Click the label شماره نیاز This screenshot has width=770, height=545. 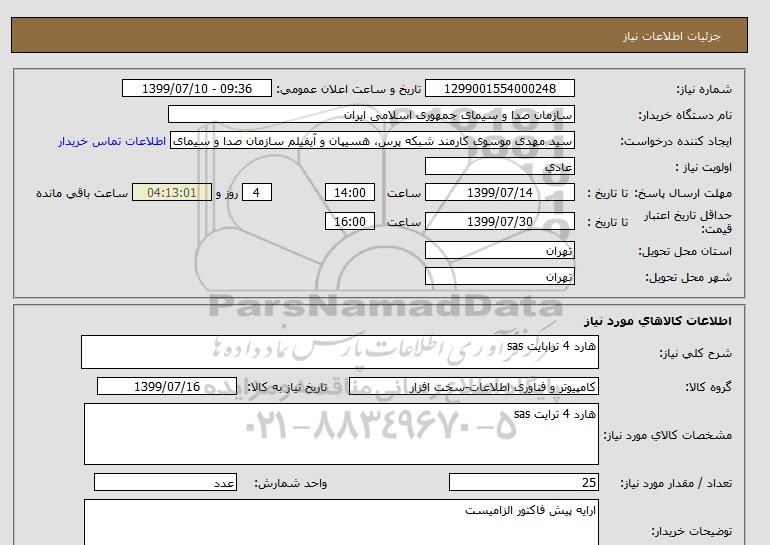(x=704, y=89)
